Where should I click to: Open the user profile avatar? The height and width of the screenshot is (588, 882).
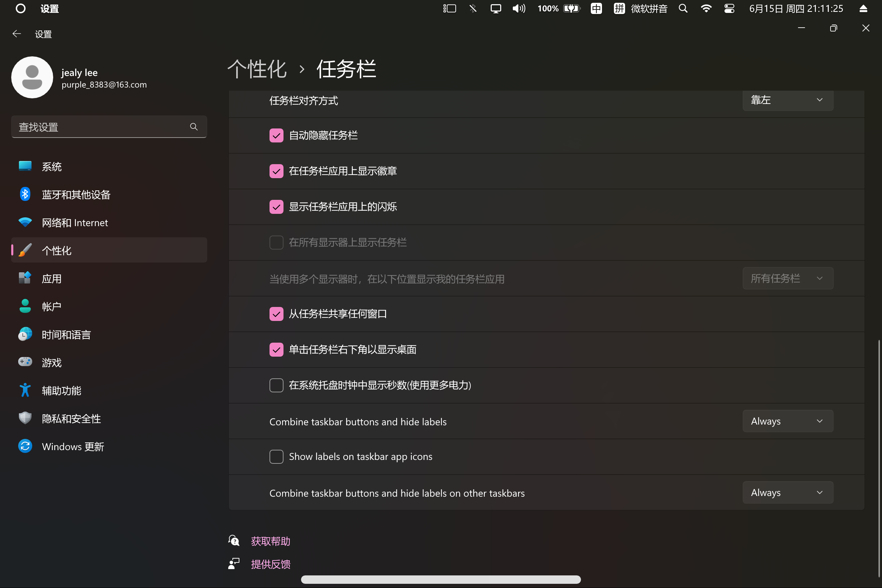coord(32,77)
